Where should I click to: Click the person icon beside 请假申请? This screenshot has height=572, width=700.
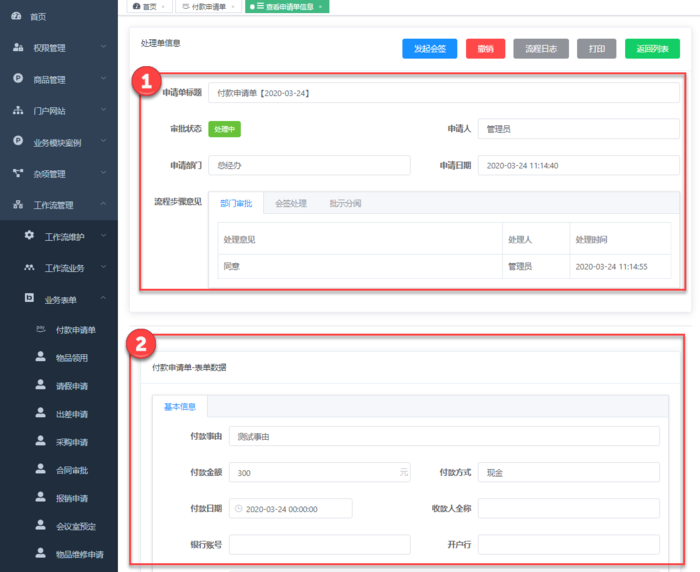41,385
